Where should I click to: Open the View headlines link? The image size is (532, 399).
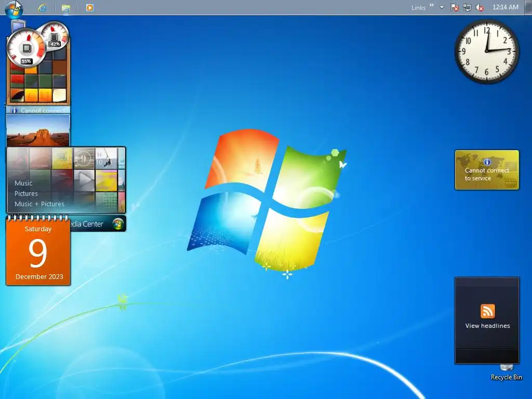[x=487, y=326]
